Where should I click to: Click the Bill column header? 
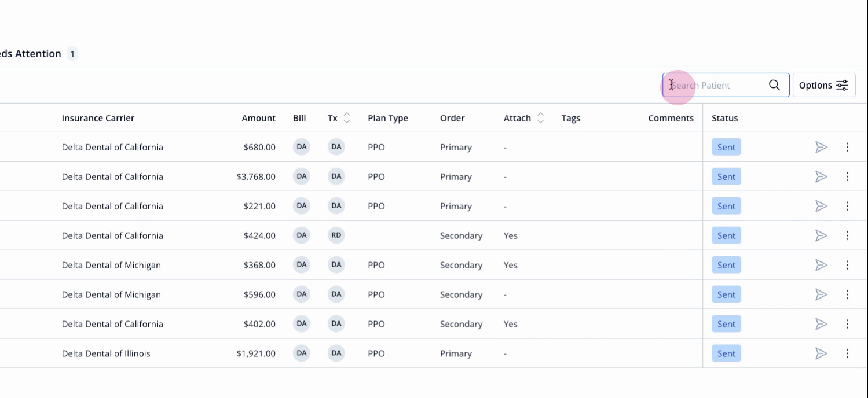pyautogui.click(x=299, y=118)
